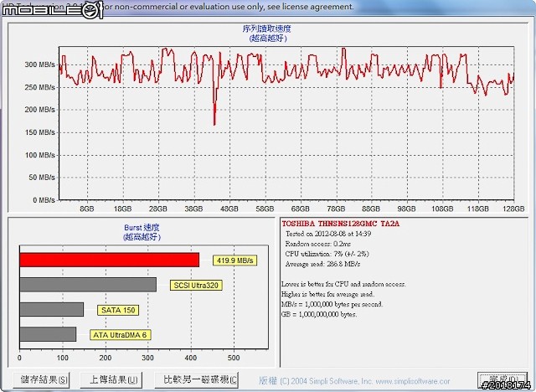Click the SATA 150 gray bar

click(x=51, y=310)
